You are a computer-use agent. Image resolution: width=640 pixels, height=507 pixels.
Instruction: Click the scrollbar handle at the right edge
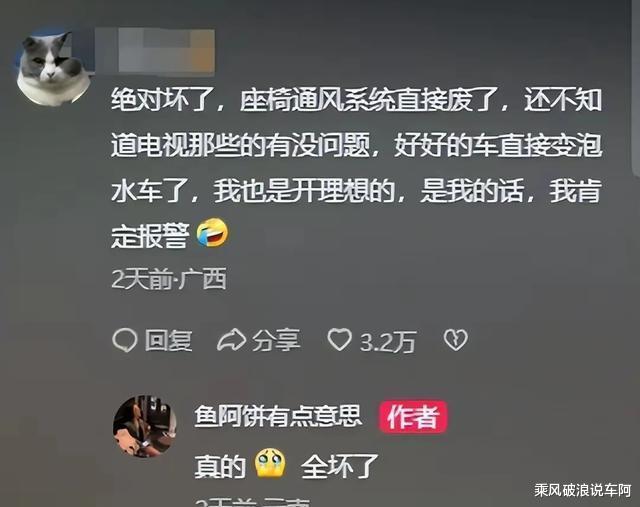pos(636,88)
